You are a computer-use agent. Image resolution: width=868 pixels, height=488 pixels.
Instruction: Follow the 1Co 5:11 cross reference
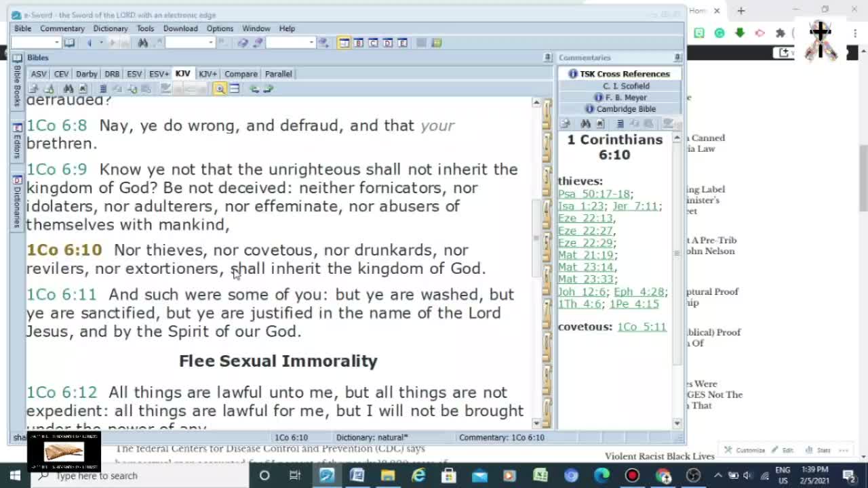tap(642, 327)
